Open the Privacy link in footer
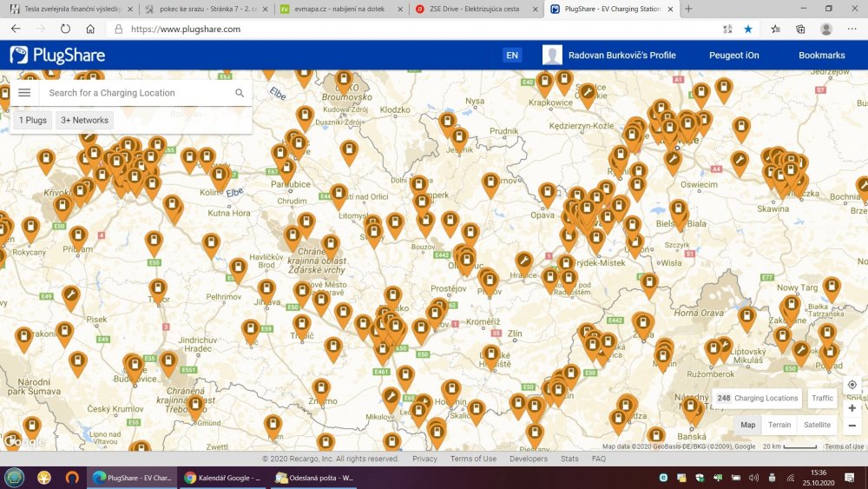 click(424, 459)
